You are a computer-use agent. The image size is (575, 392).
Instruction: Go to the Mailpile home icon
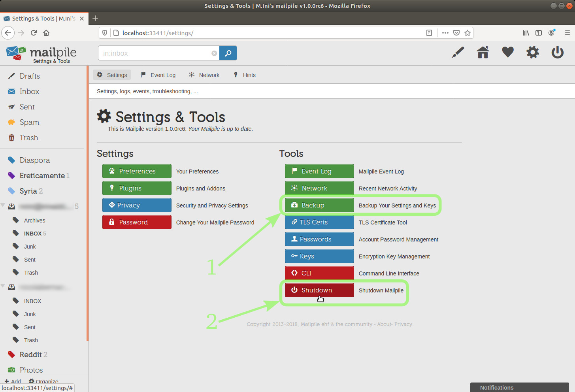(483, 52)
